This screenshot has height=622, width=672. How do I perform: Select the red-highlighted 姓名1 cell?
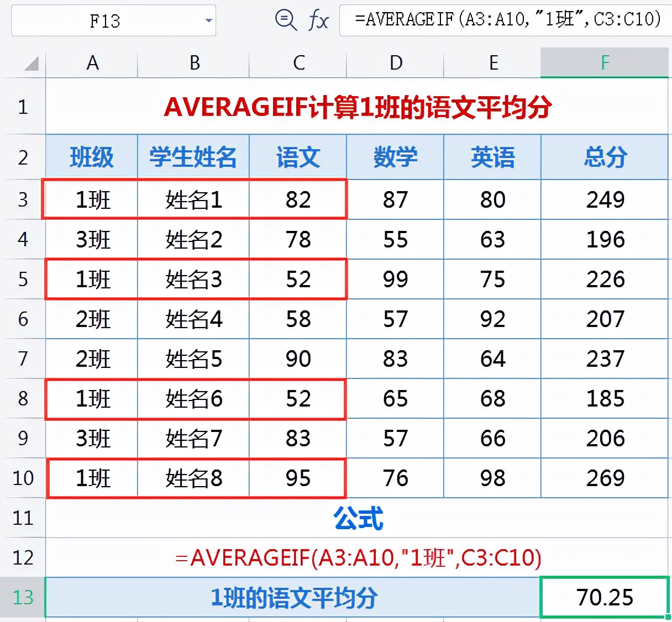pyautogui.click(x=194, y=200)
